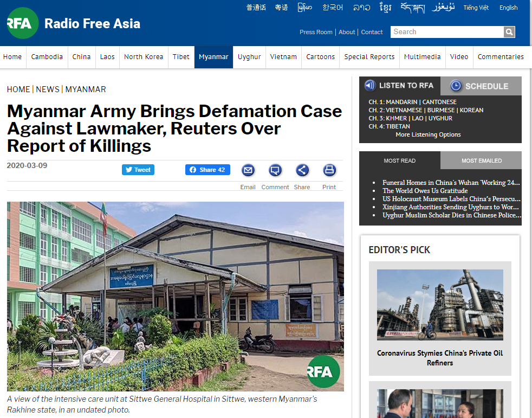Go to the China section

click(81, 57)
